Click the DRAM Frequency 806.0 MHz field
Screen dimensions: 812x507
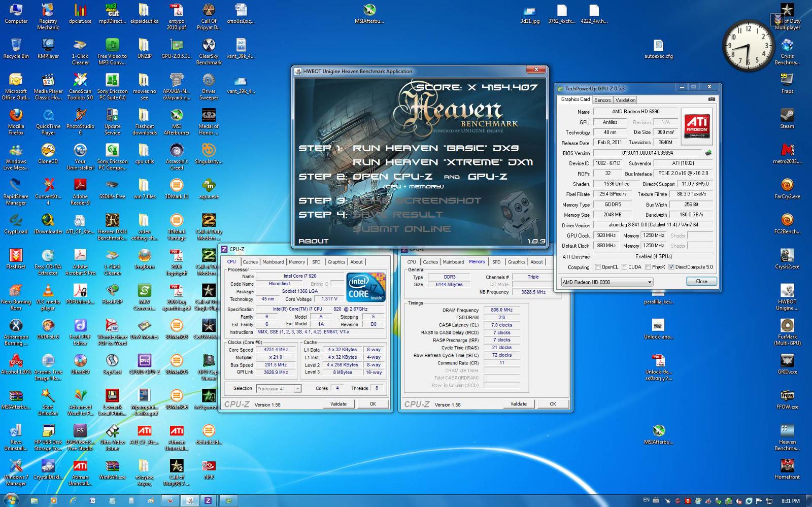click(501, 310)
